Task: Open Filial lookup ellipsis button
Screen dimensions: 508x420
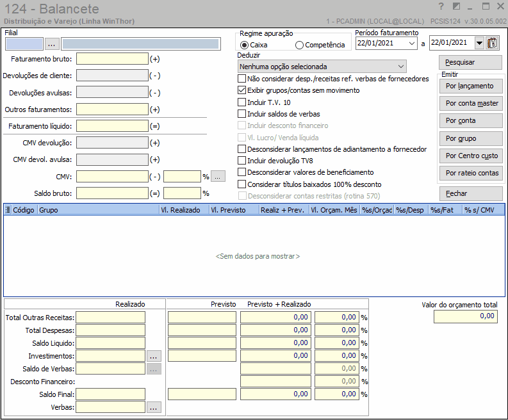Action: click(x=51, y=44)
